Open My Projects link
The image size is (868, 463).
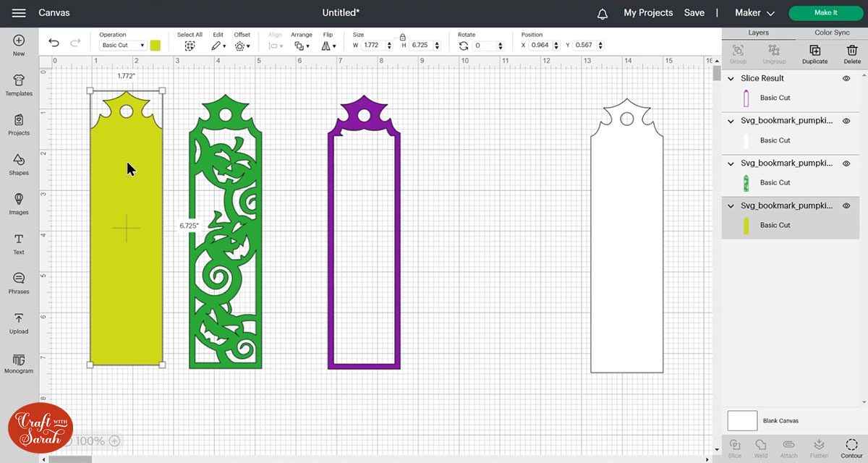pos(648,13)
